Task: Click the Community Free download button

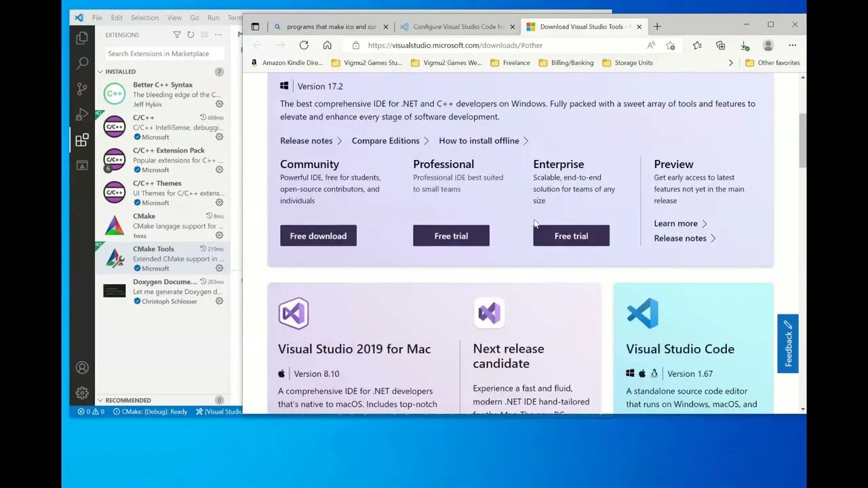Action: pyautogui.click(x=318, y=236)
